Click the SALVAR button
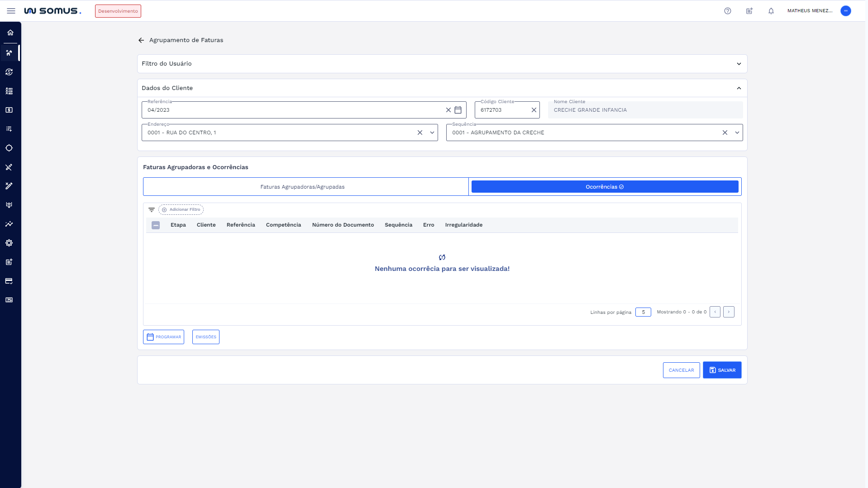This screenshot has height=488, width=868. pos(722,370)
